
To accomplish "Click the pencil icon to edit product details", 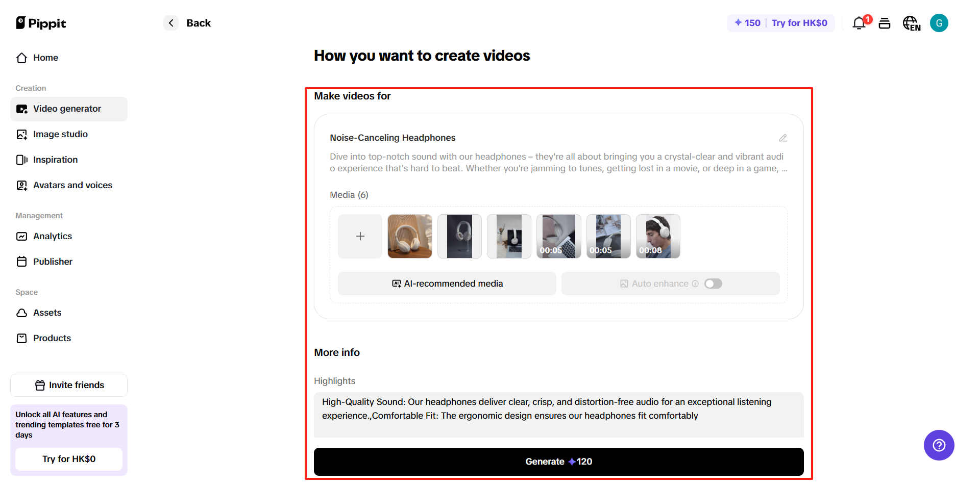I will coord(783,138).
